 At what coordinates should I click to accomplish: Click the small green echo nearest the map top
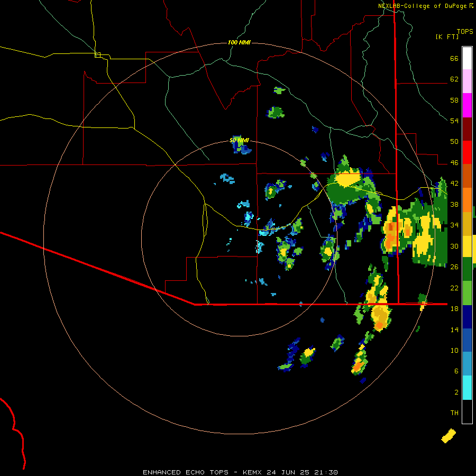click(279, 90)
